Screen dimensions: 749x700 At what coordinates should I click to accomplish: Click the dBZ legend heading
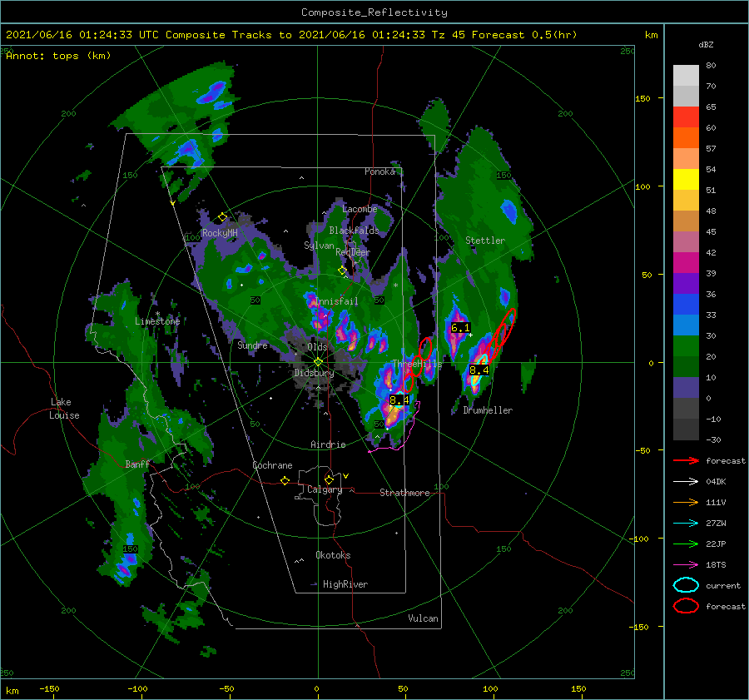click(x=706, y=44)
